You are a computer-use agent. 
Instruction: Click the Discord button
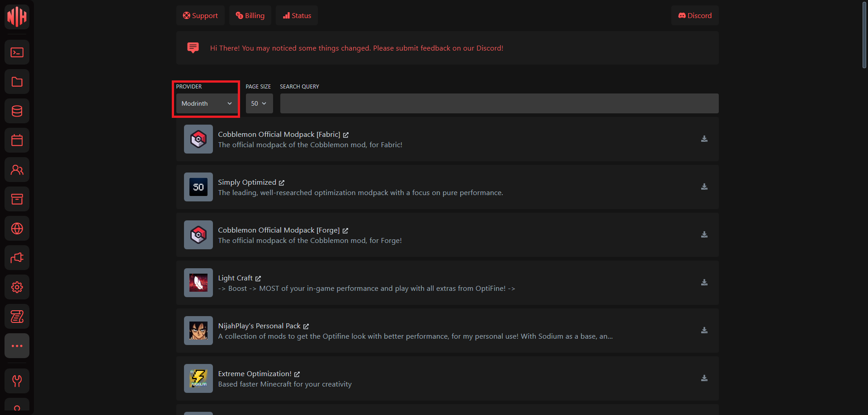(x=695, y=15)
